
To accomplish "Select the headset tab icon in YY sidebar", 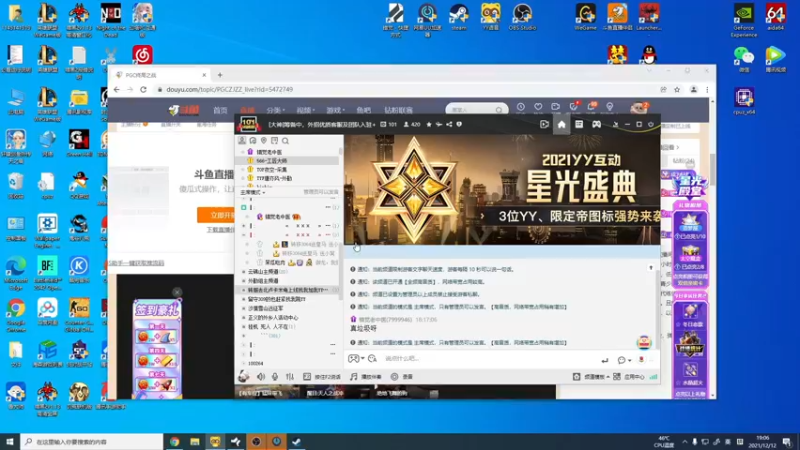I will tap(253, 141).
